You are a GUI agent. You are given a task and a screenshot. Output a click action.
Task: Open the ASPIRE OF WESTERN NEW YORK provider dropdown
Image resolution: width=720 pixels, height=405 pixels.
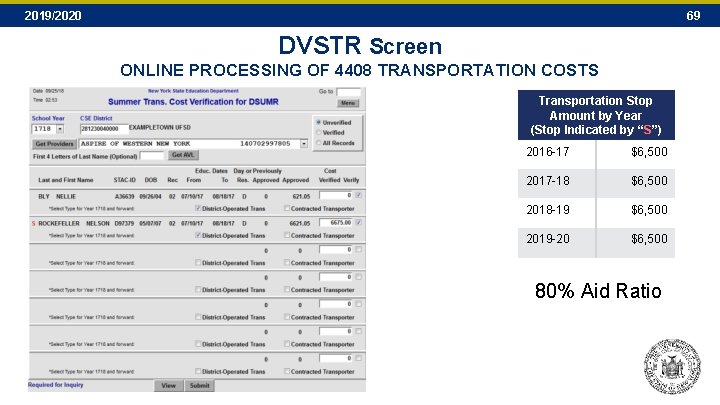304,144
